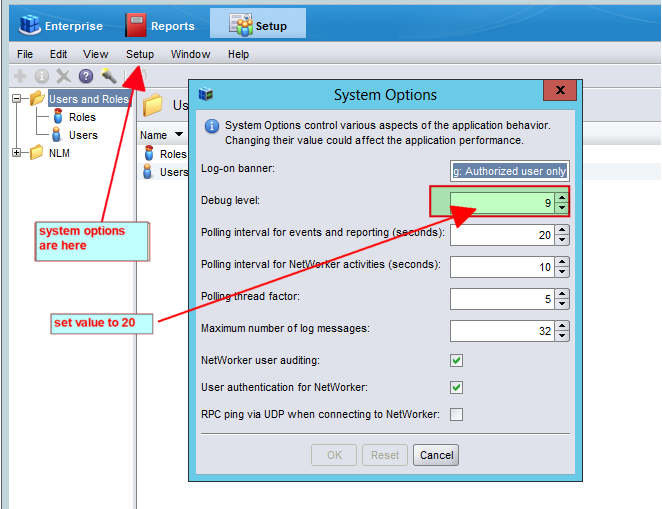Increase events and reporting polling interval
The width and height of the screenshot is (662, 509).
[562, 230]
